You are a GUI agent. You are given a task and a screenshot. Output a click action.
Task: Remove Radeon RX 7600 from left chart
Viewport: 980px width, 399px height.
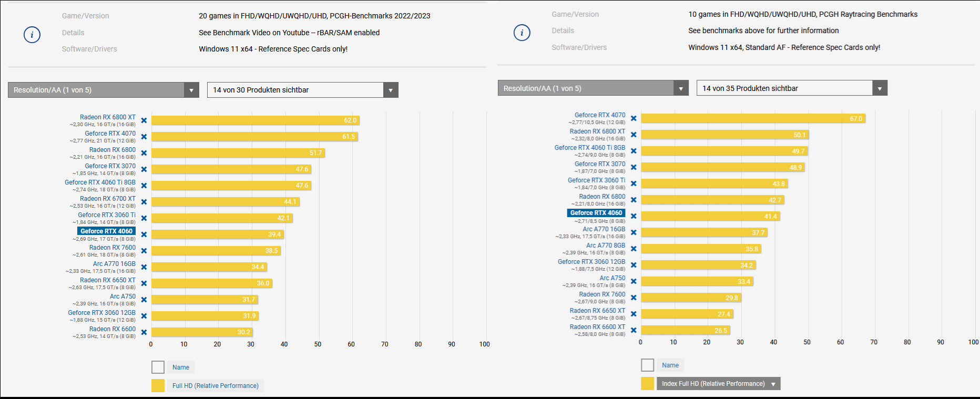[144, 251]
